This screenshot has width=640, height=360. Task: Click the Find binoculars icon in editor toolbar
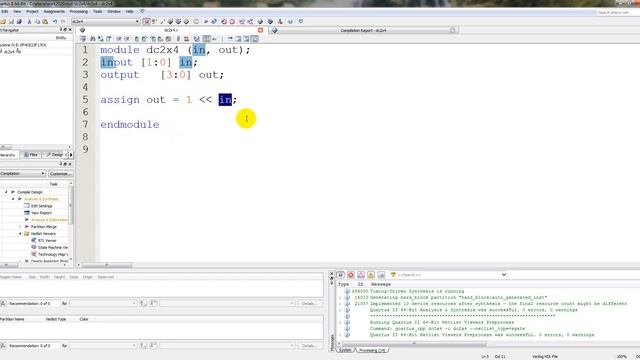coord(93,39)
